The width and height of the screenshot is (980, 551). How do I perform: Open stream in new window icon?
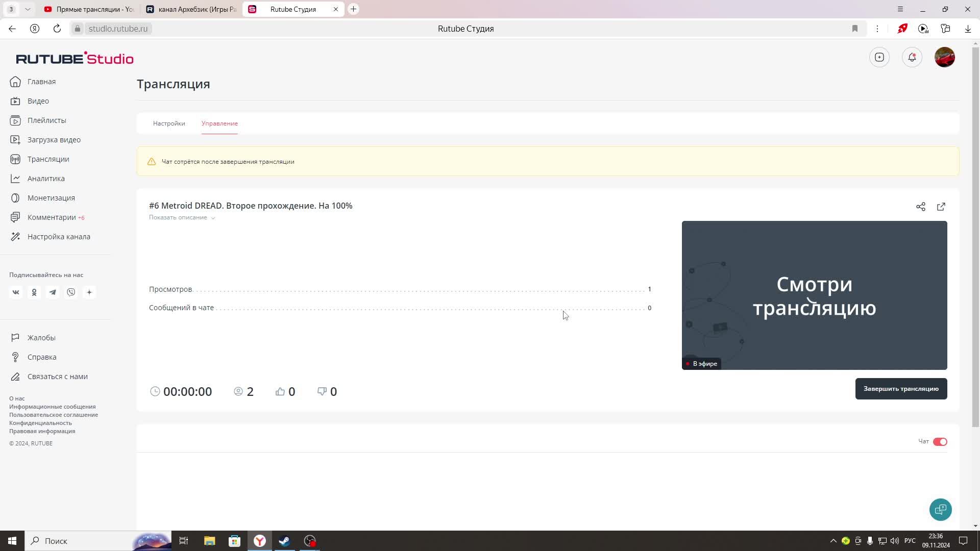pos(941,207)
